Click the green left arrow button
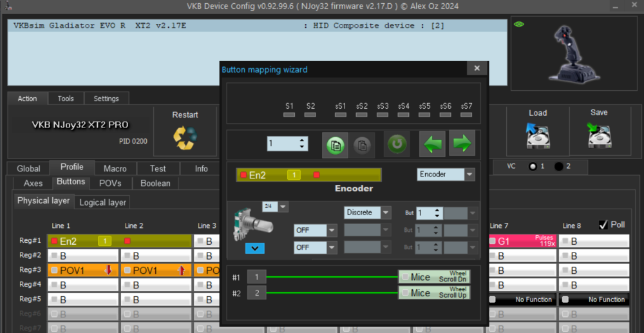The height and width of the screenshot is (333, 644). coord(433,144)
